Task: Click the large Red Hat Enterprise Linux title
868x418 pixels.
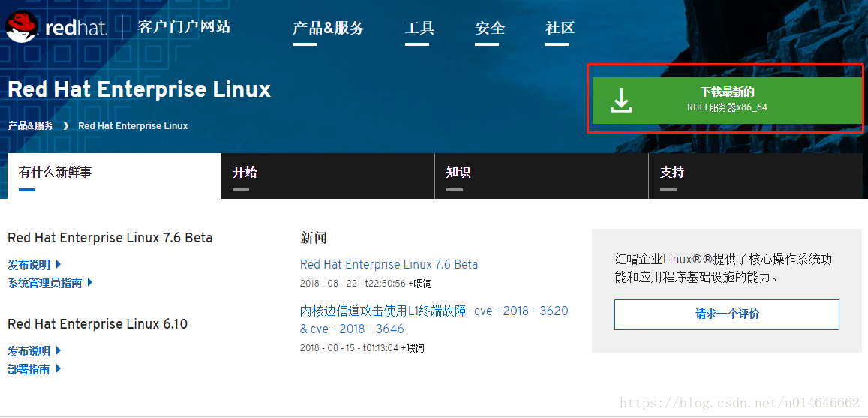Action: coord(139,89)
